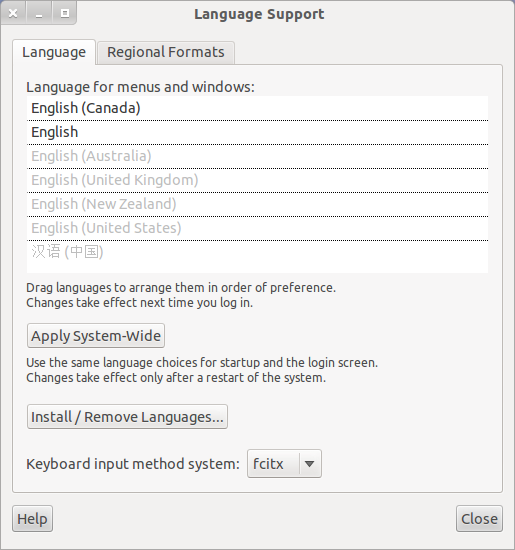The width and height of the screenshot is (515, 550).
Task: Click the Apply System-Wide button
Action: click(96, 336)
